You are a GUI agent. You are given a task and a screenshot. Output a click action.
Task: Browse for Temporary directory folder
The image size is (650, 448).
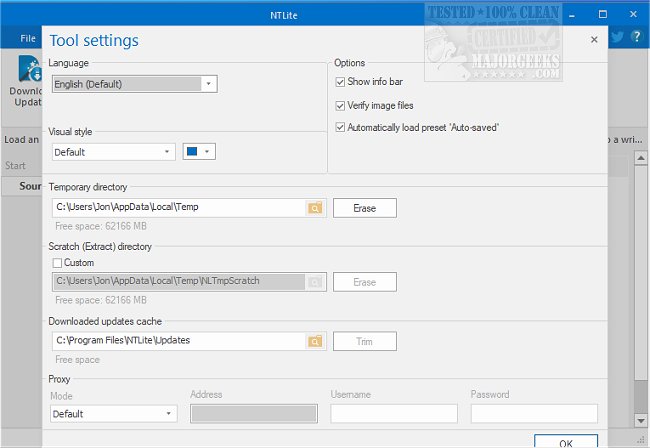(x=316, y=208)
